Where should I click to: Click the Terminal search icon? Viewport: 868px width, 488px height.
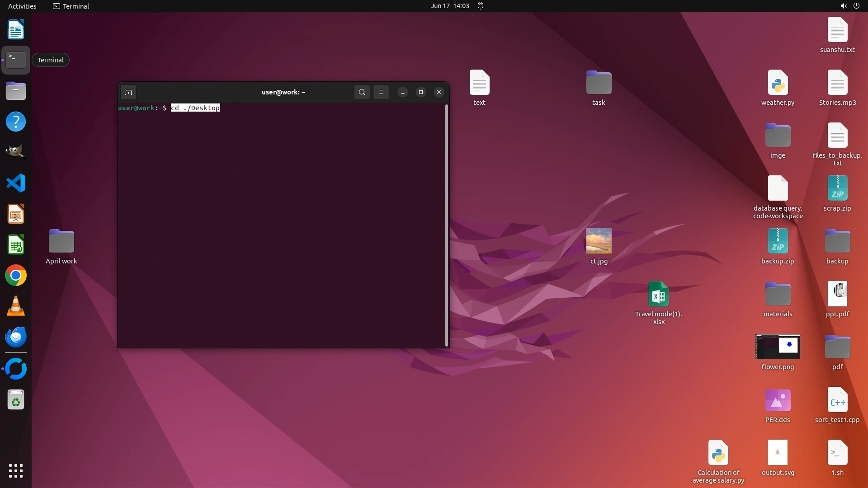point(362,92)
